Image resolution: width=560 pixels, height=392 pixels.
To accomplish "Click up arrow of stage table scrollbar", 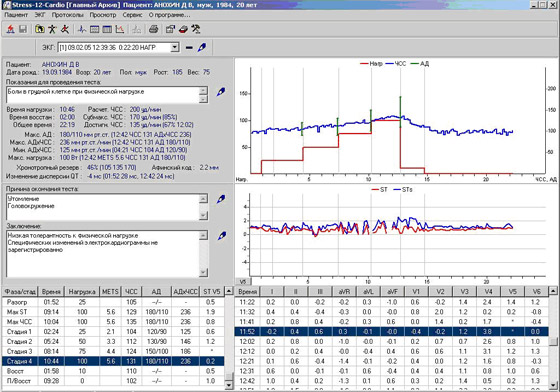I will (x=229, y=291).
